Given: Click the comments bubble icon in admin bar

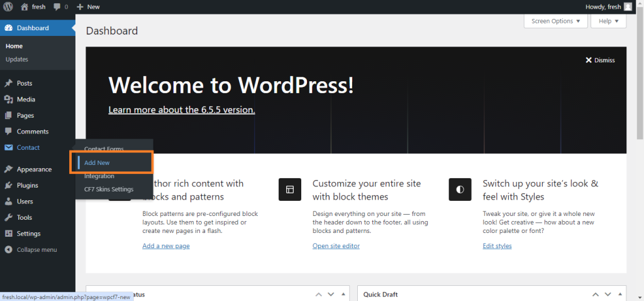Looking at the screenshot, I should (x=58, y=7).
